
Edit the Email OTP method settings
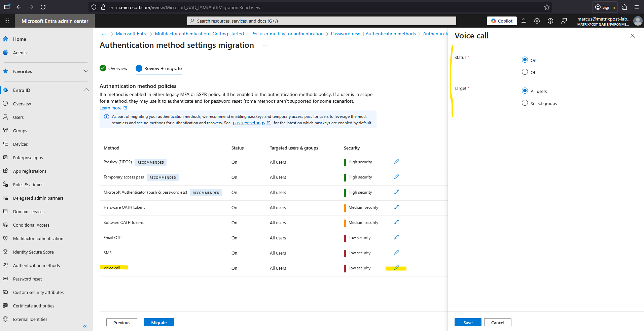click(396, 237)
